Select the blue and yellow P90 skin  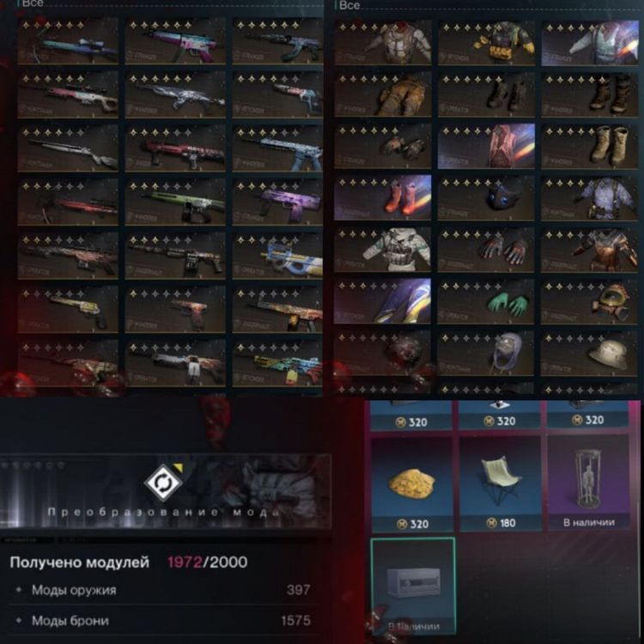pos(278,256)
